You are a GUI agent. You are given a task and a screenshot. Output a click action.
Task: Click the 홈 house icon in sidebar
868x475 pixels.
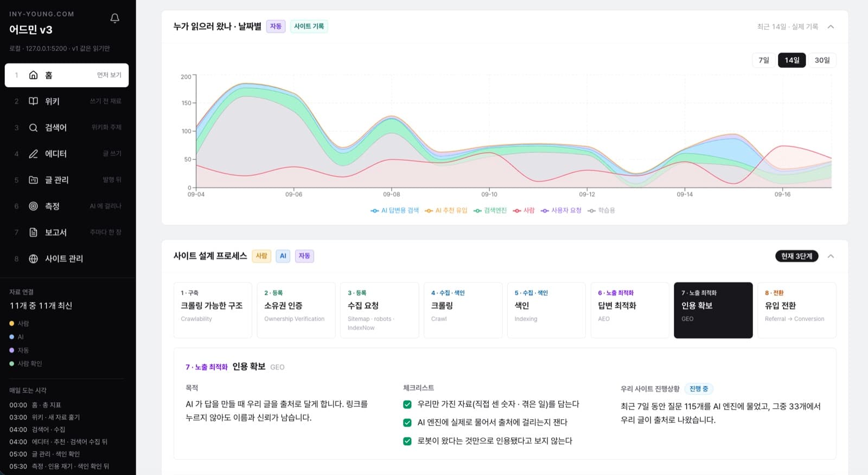coord(33,75)
